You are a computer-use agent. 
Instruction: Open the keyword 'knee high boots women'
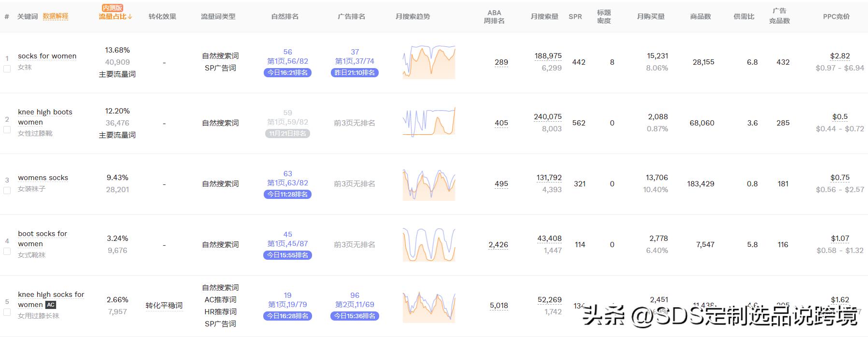tap(45, 117)
